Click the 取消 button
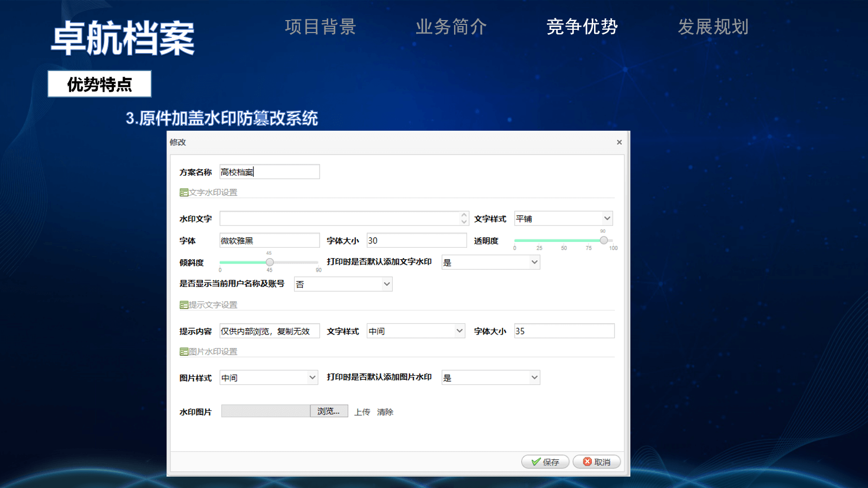 click(597, 461)
